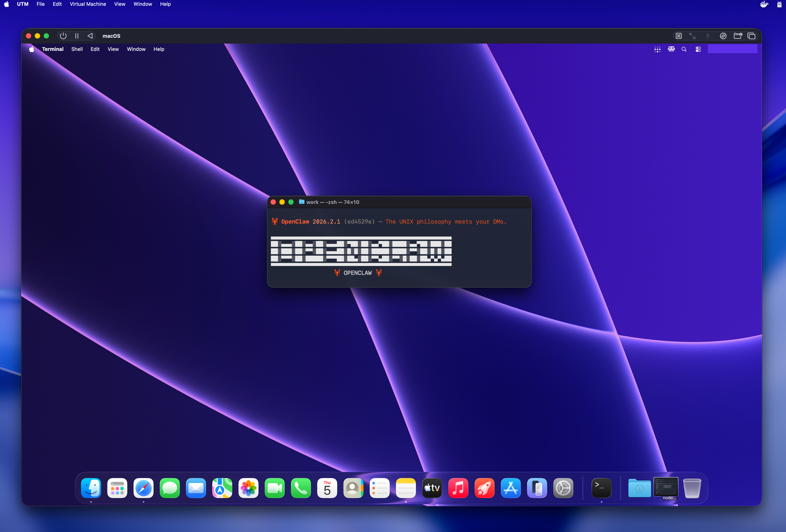The image size is (786, 532).
Task: Launch the Terminal app from the dock
Action: click(601, 488)
